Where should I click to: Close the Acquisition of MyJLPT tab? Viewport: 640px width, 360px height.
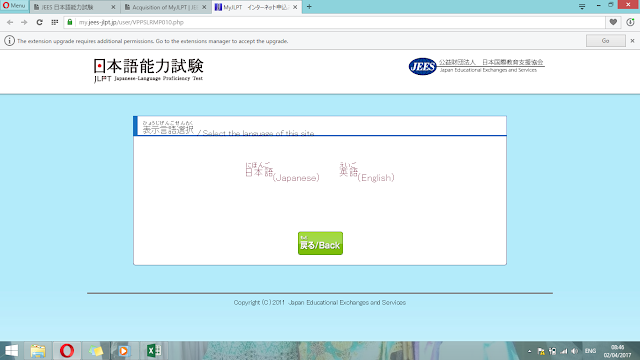(204, 7)
